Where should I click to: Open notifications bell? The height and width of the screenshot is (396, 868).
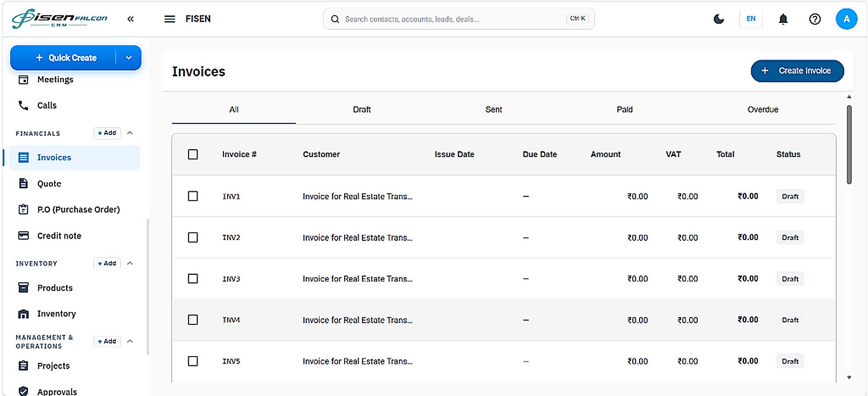pos(783,19)
